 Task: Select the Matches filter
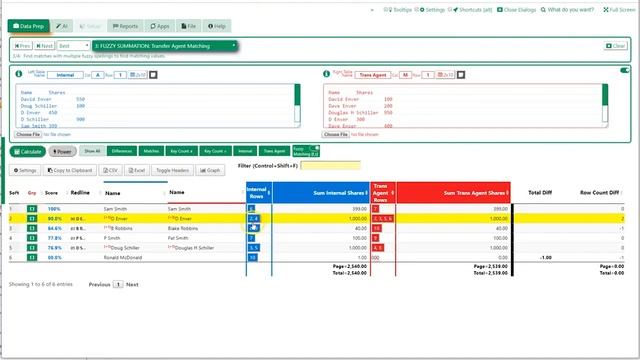151,151
